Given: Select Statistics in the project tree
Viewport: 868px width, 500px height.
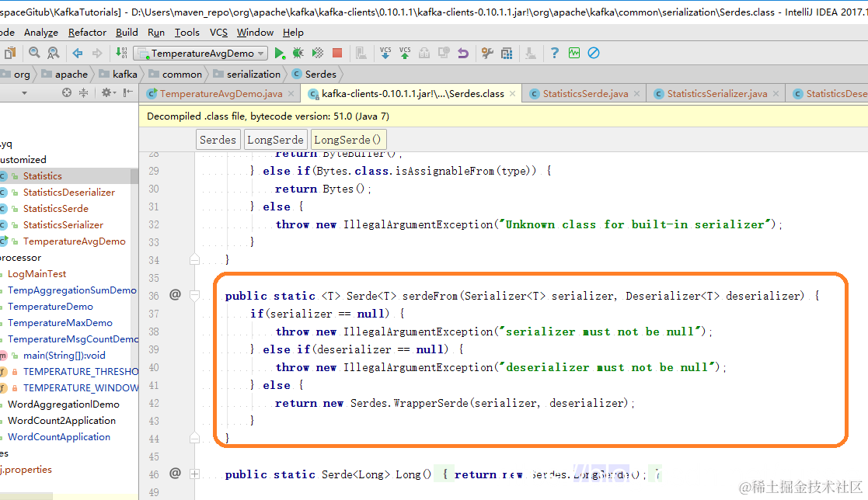Looking at the screenshot, I should 42,176.
